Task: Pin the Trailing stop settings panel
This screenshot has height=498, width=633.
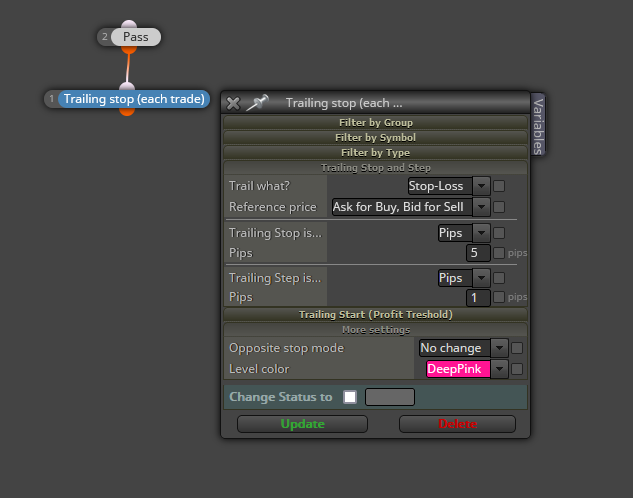Action: click(x=258, y=103)
